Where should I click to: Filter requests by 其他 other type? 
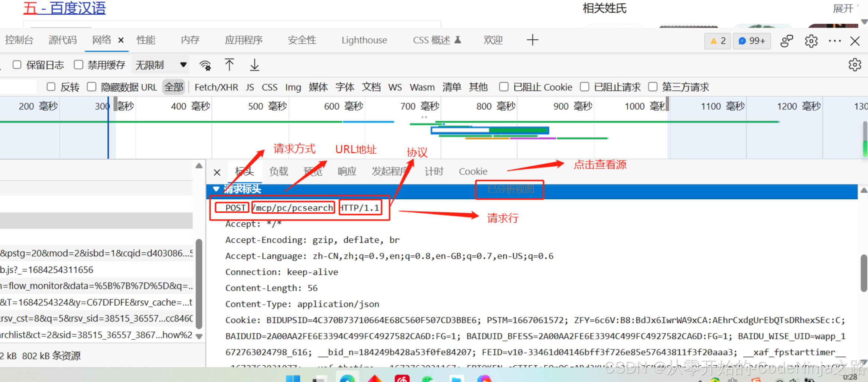pos(478,87)
